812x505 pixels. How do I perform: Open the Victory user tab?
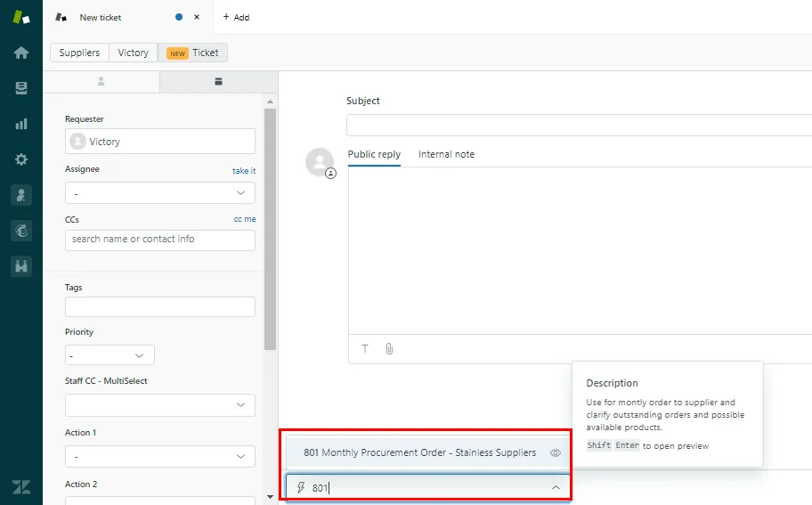click(x=133, y=53)
